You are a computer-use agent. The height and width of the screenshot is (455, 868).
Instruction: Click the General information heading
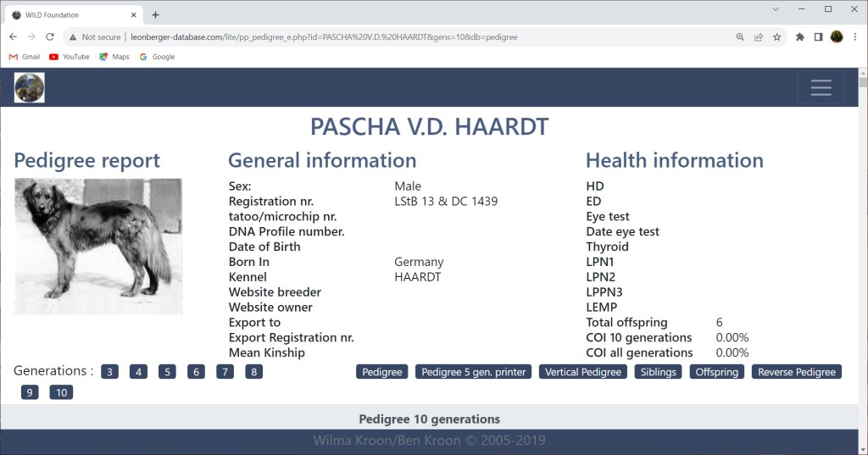pos(322,160)
